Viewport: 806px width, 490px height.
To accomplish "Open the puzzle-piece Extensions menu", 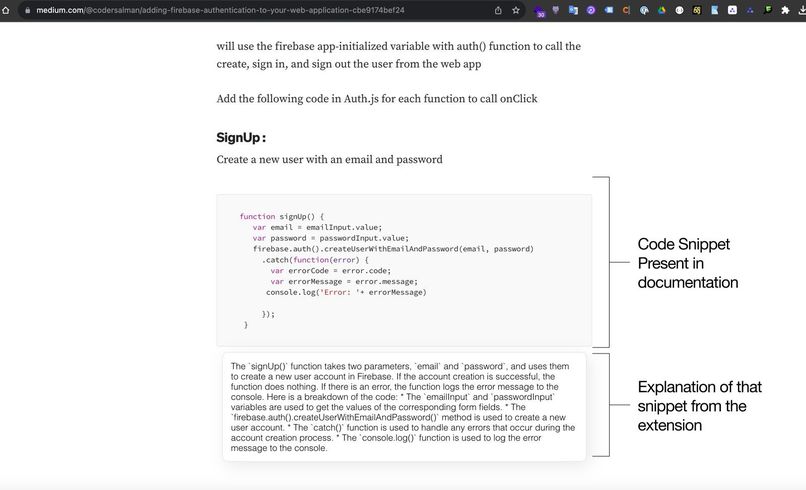I will (785, 10).
